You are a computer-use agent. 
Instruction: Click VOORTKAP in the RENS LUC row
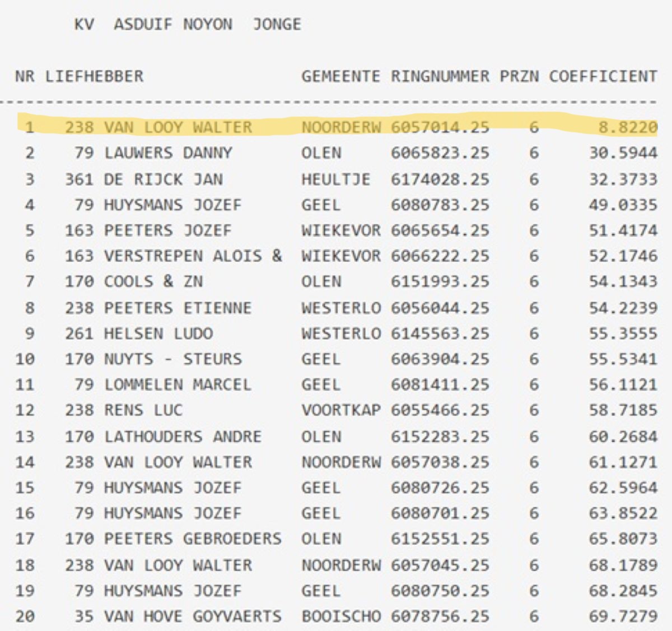coord(340,410)
